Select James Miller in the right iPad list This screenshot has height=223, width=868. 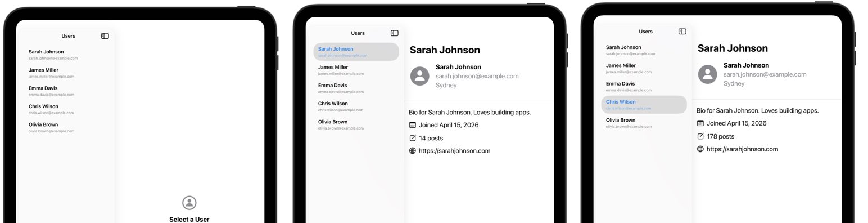tap(644, 68)
